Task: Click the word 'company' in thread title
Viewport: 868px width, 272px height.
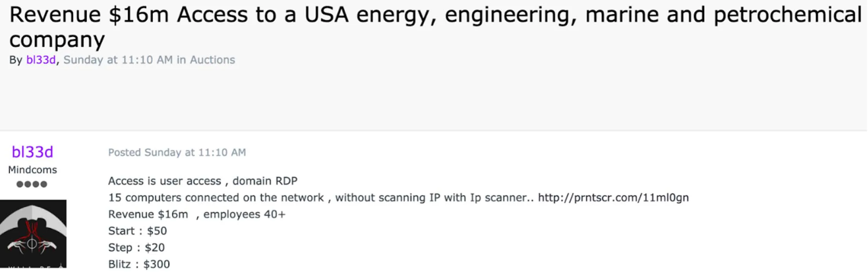Action: [57, 40]
